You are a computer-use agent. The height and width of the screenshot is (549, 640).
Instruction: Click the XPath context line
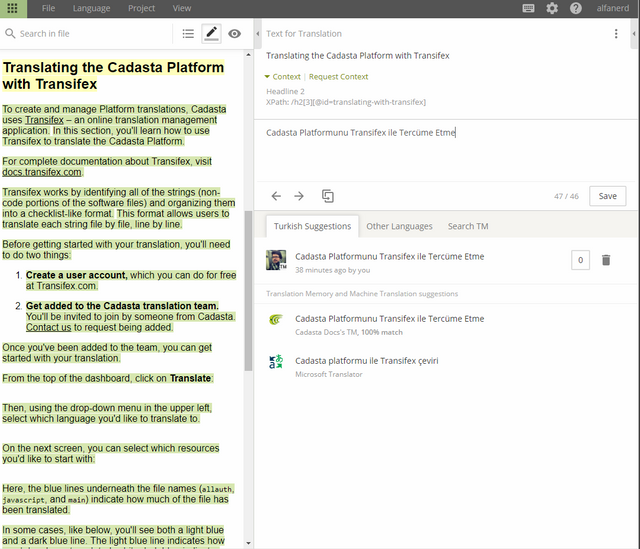tap(346, 102)
